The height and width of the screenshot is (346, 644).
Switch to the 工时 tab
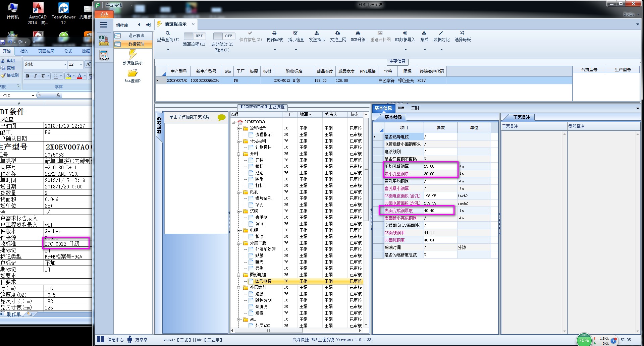(415, 108)
